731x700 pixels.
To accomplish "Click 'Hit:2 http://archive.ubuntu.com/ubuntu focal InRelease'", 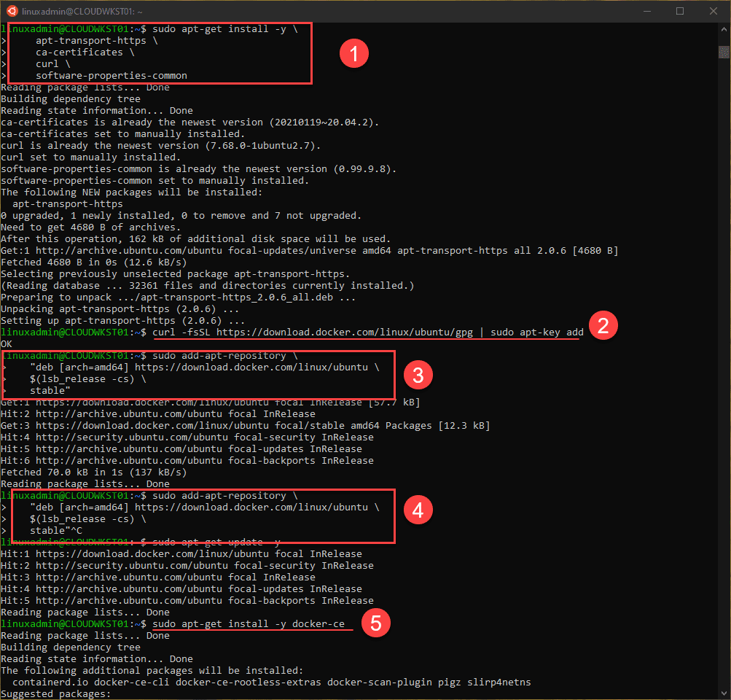I will coord(158,413).
